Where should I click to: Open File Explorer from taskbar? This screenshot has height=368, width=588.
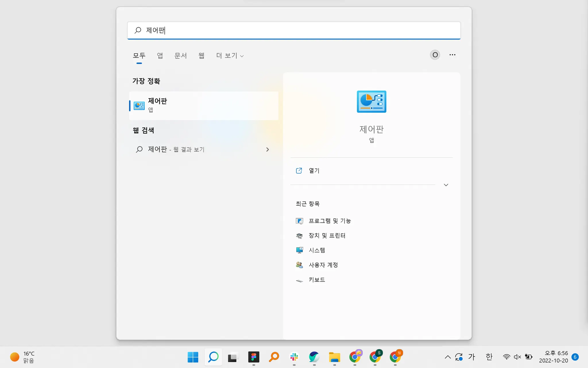pyautogui.click(x=334, y=357)
